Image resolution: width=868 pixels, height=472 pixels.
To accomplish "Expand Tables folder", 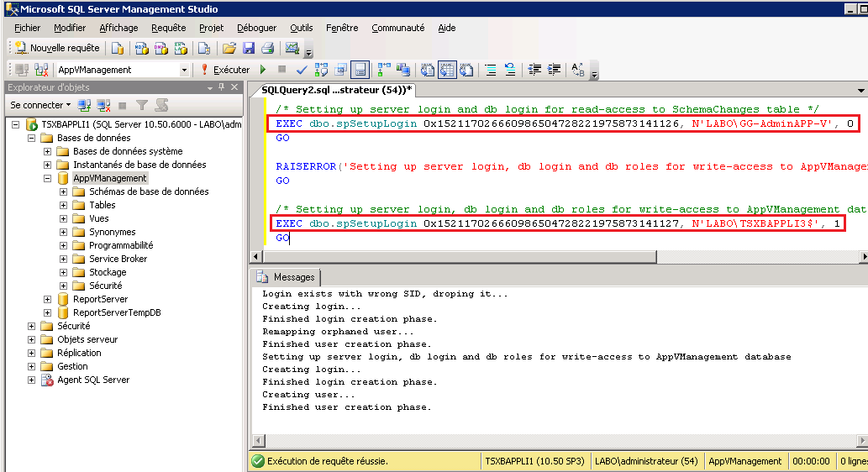I will pos(64,205).
